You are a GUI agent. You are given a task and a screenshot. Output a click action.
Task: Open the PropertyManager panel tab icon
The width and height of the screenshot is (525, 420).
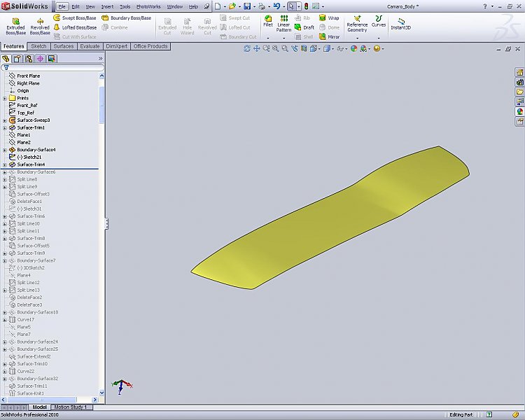click(x=17, y=59)
